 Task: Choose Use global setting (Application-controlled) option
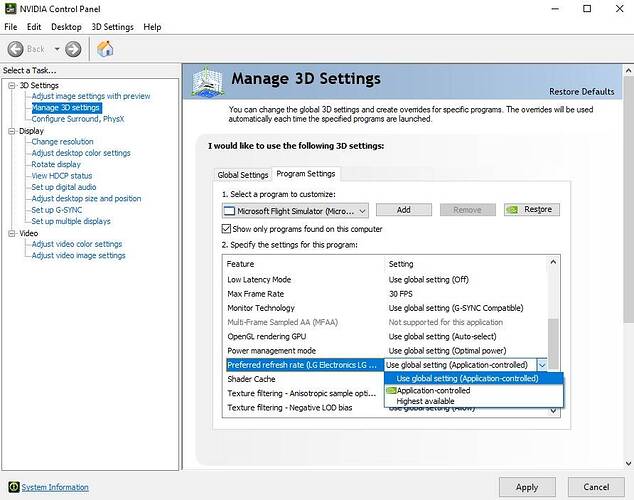tap(473, 378)
